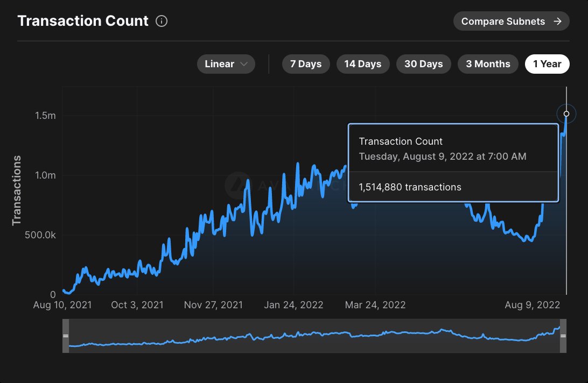This screenshot has width=588, height=383.
Task: Select the active 1 Year view
Action: click(547, 63)
